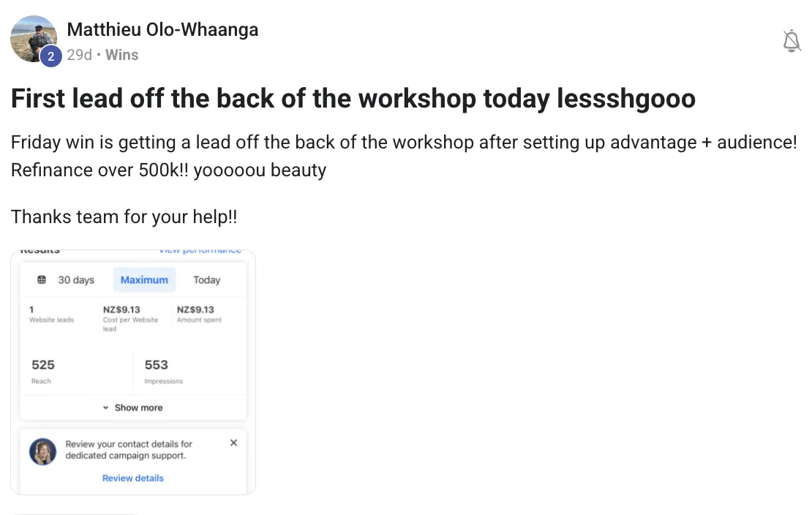812x515 pixels.
Task: Click the Review details link
Action: [133, 478]
